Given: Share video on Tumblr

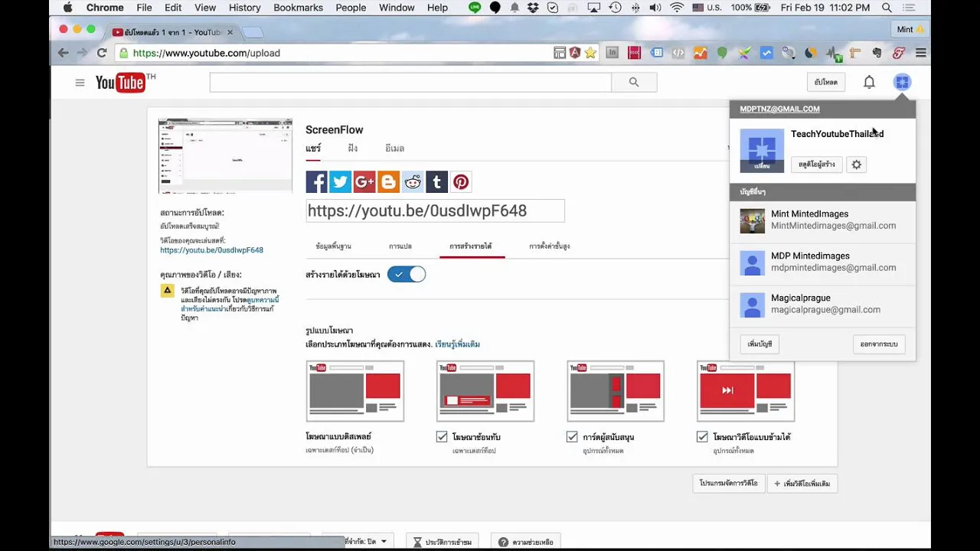Looking at the screenshot, I should coord(436,181).
